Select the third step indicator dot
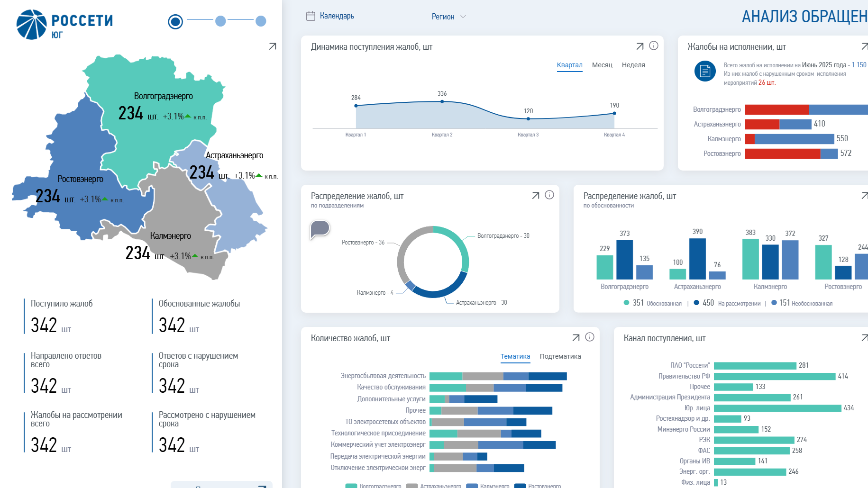This screenshot has width=868, height=488. pyautogui.click(x=261, y=21)
